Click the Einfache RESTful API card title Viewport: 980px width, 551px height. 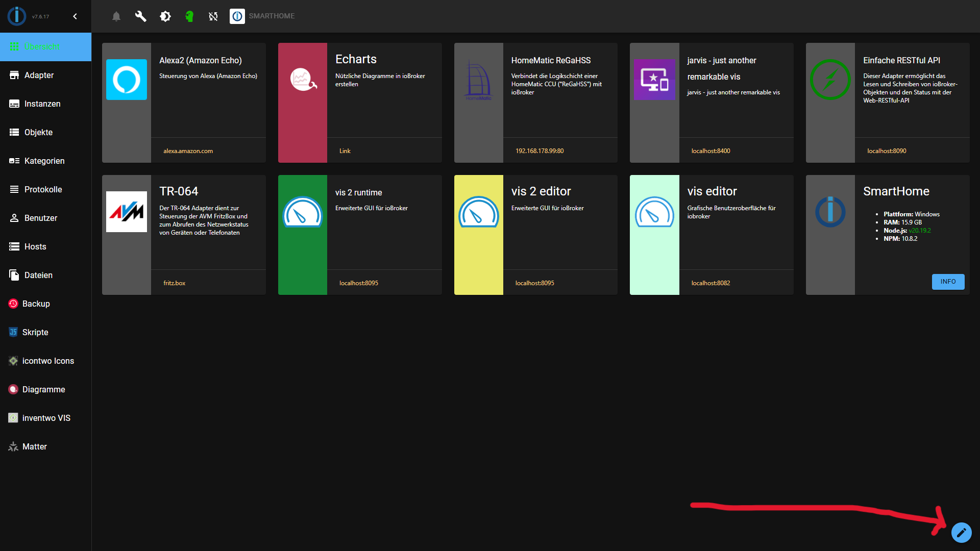(901, 60)
